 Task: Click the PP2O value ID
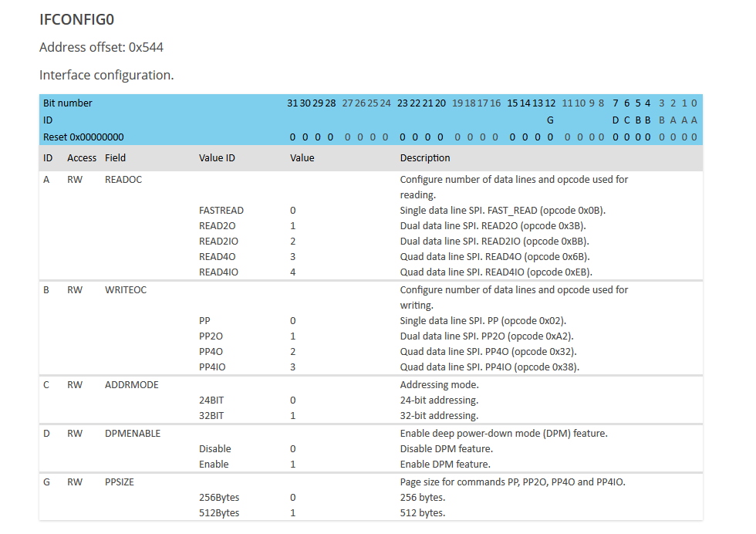tap(211, 336)
